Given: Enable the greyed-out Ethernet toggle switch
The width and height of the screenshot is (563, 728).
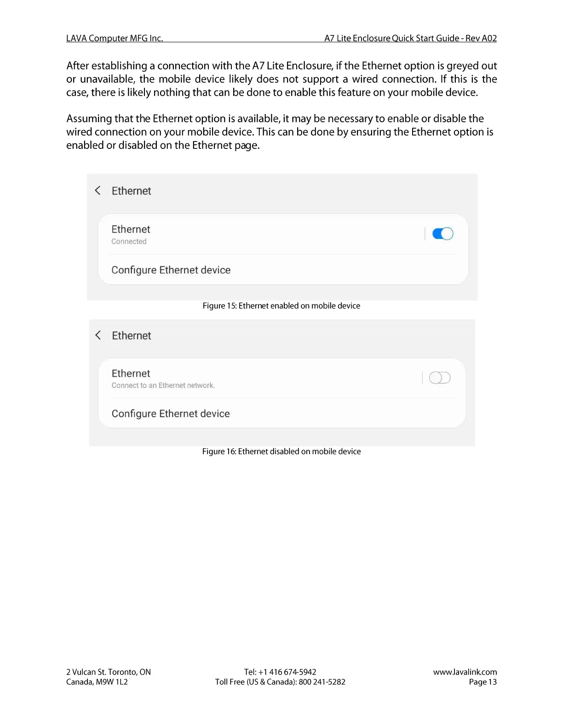Looking at the screenshot, I should pyautogui.click(x=439, y=378).
